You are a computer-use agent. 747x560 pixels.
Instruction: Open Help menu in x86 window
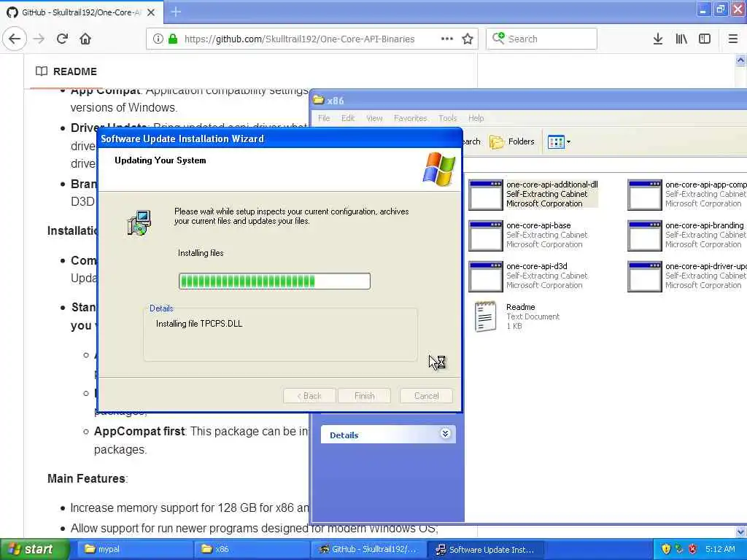tap(476, 118)
